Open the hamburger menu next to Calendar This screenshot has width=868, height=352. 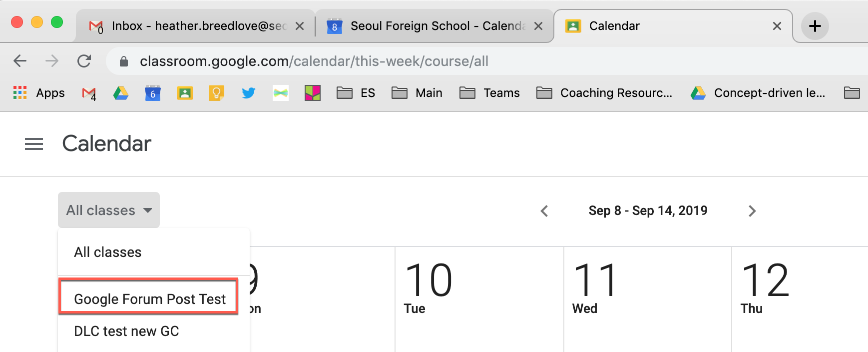(x=33, y=144)
